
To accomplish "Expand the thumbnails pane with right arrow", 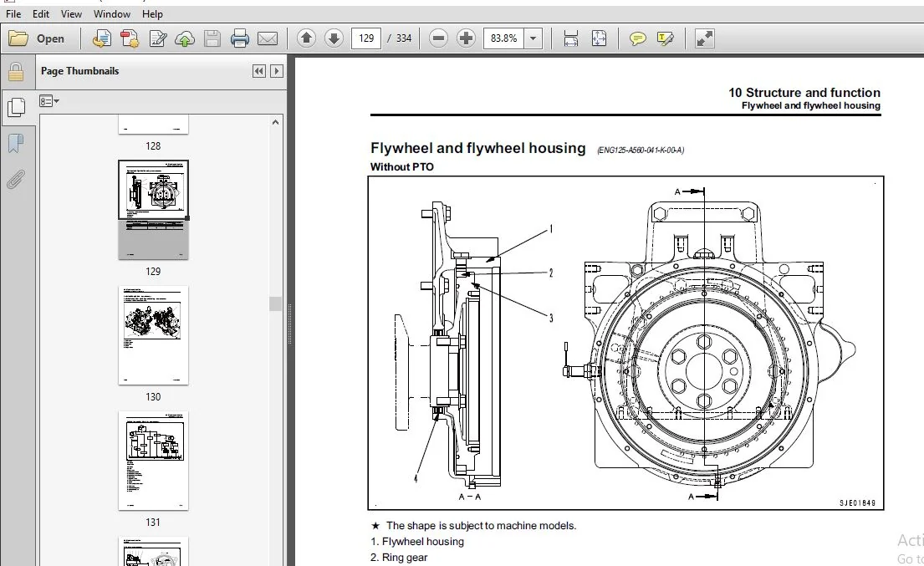I will (277, 71).
